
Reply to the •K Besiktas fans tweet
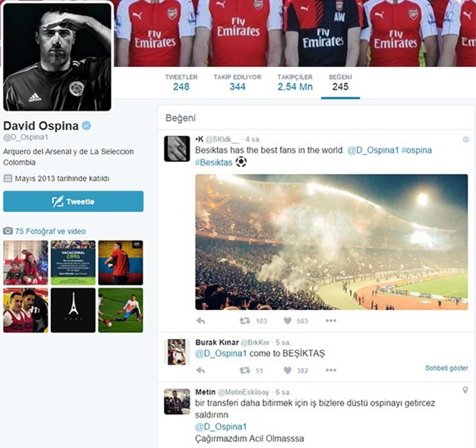click(201, 321)
